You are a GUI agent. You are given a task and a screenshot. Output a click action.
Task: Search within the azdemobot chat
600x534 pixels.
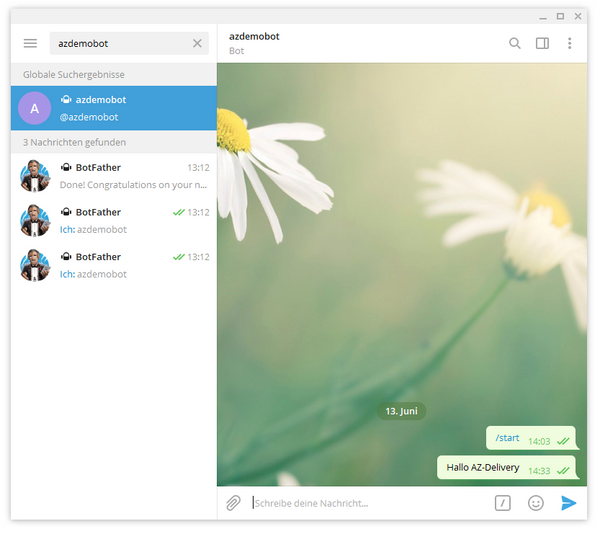pyautogui.click(x=515, y=43)
